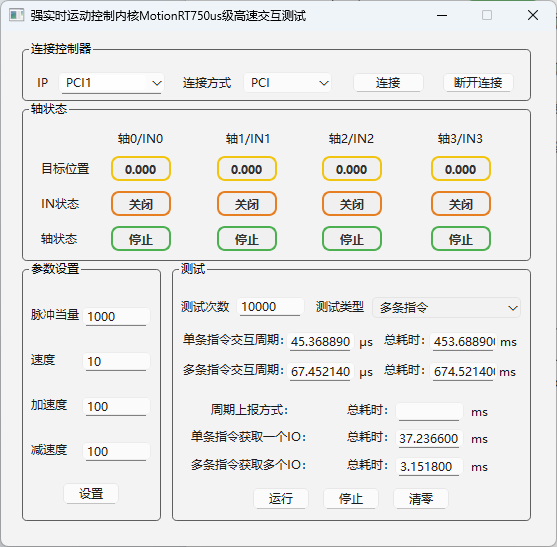The width and height of the screenshot is (557, 547).
Task: Open the 测试类型 dropdown showing 多条指令
Action: coord(446,308)
